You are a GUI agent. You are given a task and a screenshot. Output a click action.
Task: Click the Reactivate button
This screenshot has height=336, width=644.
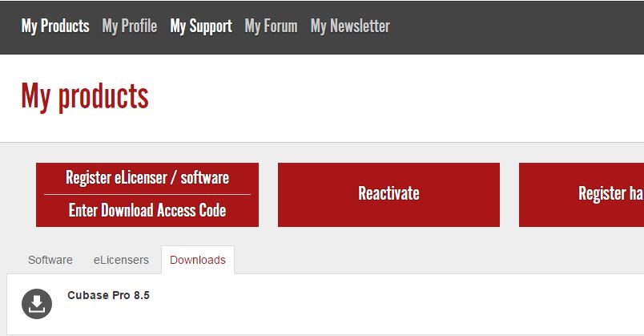[388, 195]
